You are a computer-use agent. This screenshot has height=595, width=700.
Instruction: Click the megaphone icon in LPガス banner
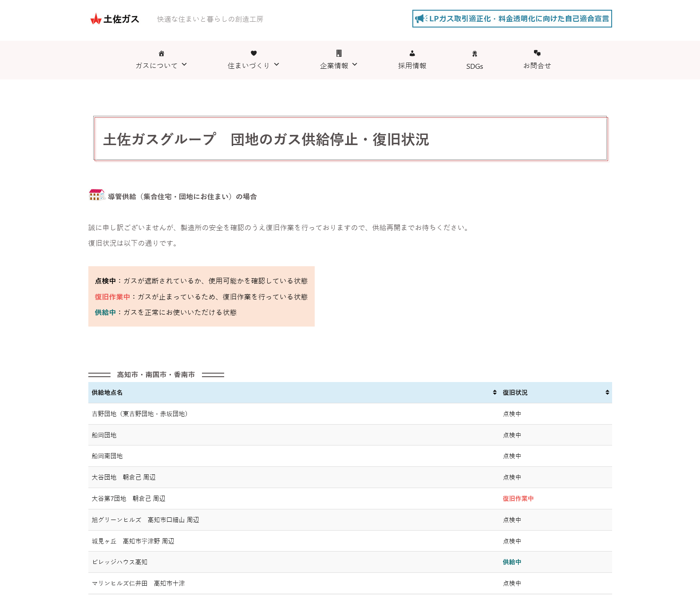421,19
